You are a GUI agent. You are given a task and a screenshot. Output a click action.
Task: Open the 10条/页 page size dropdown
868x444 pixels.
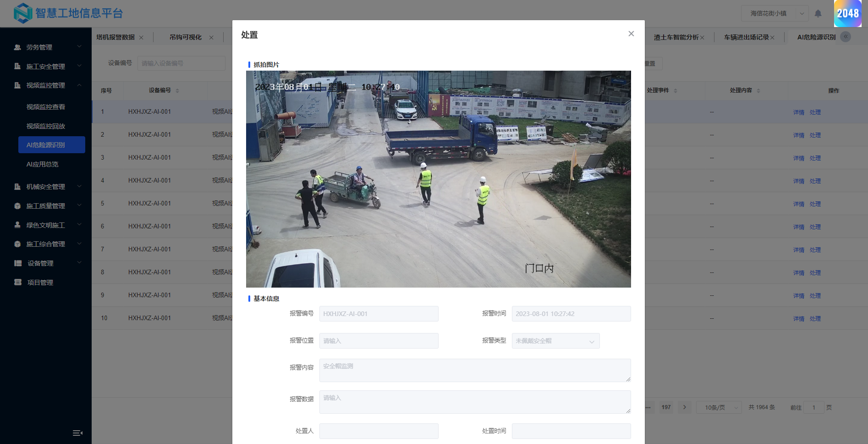(x=719, y=407)
